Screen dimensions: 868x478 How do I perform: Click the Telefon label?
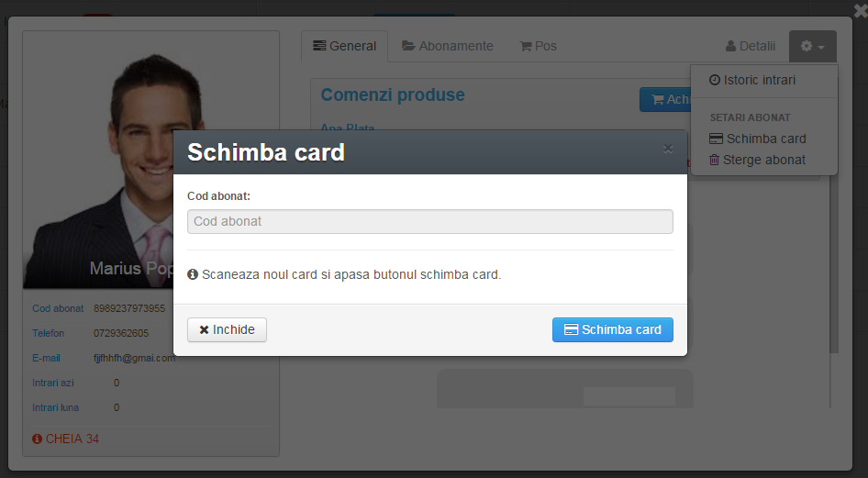pos(48,334)
